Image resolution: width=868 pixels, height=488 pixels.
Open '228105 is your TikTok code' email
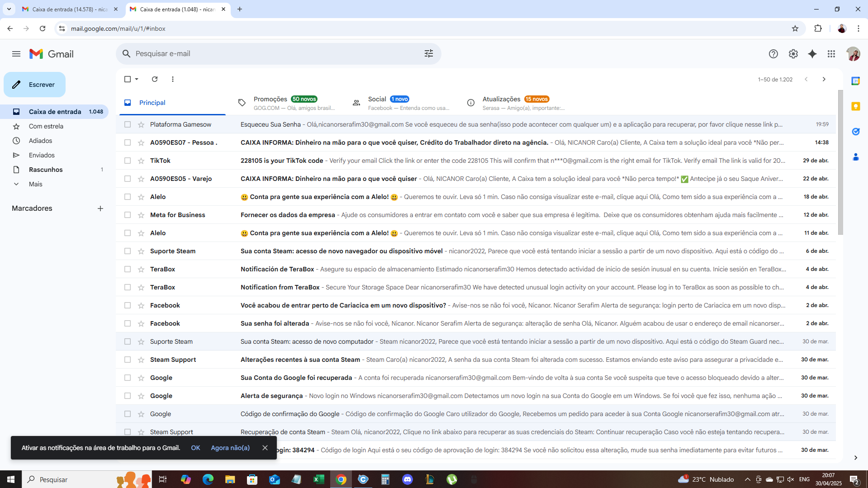coord(475,161)
